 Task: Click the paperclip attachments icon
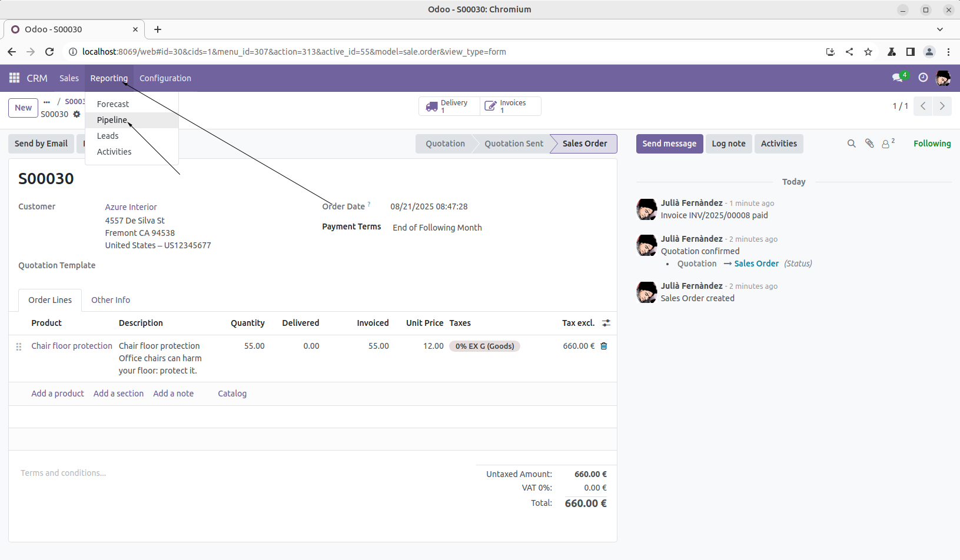click(869, 144)
